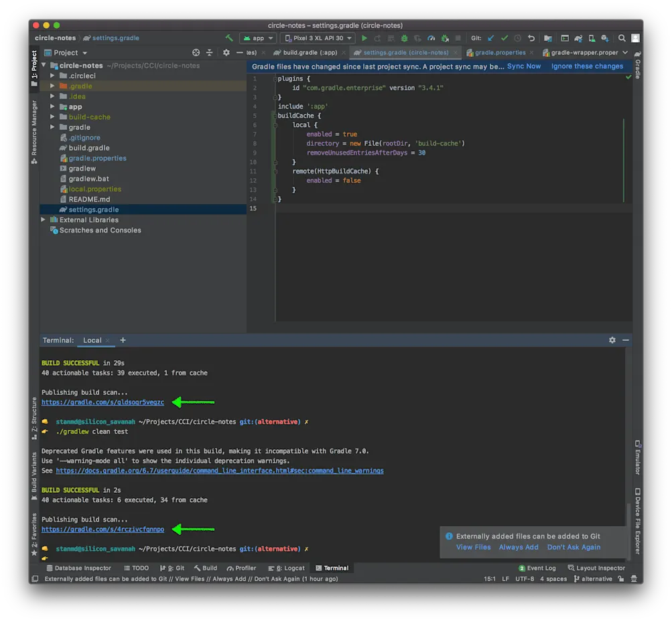Open a new terminal with the plus icon
The image size is (672, 622).
[123, 340]
